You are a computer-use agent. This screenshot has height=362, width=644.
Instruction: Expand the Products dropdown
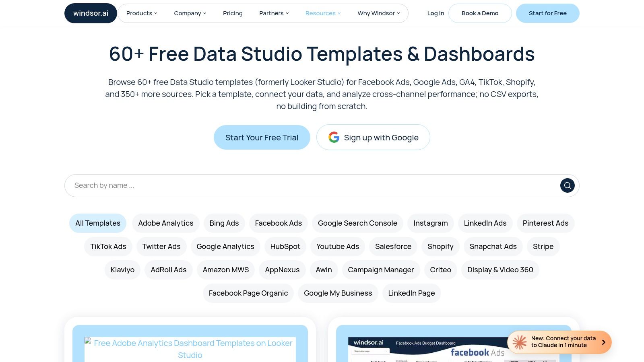pos(142,13)
